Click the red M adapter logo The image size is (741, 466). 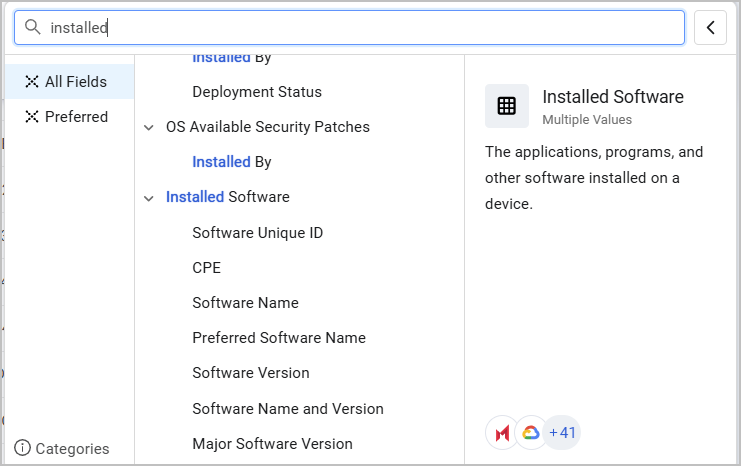click(502, 432)
